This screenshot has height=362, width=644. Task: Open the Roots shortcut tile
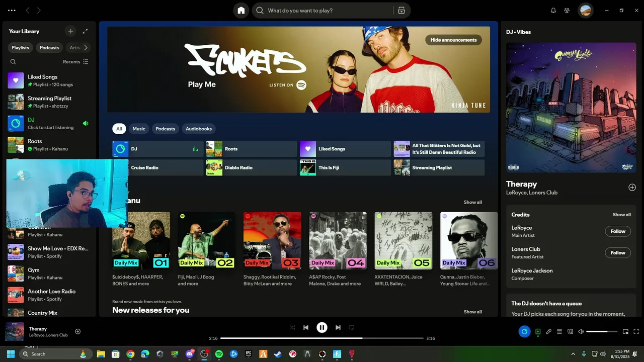[x=252, y=149]
